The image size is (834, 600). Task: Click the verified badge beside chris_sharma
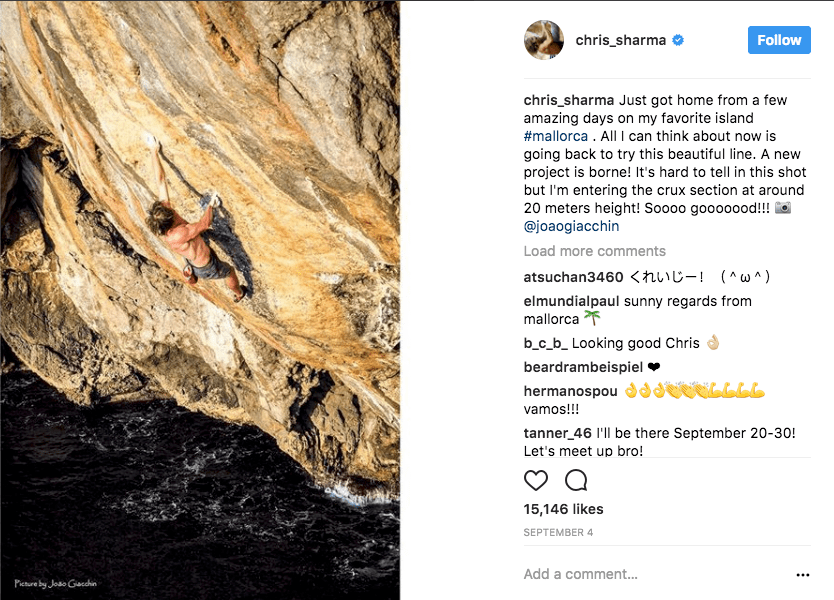point(678,41)
